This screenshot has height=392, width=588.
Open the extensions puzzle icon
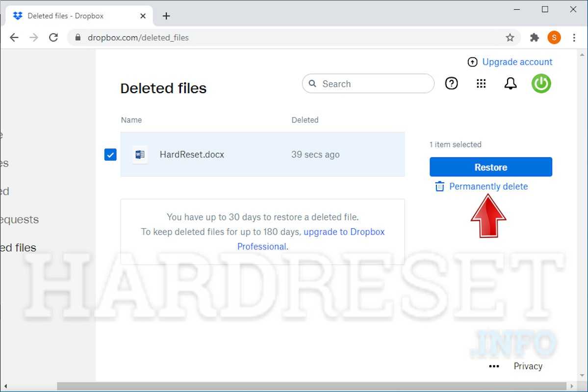tap(535, 37)
